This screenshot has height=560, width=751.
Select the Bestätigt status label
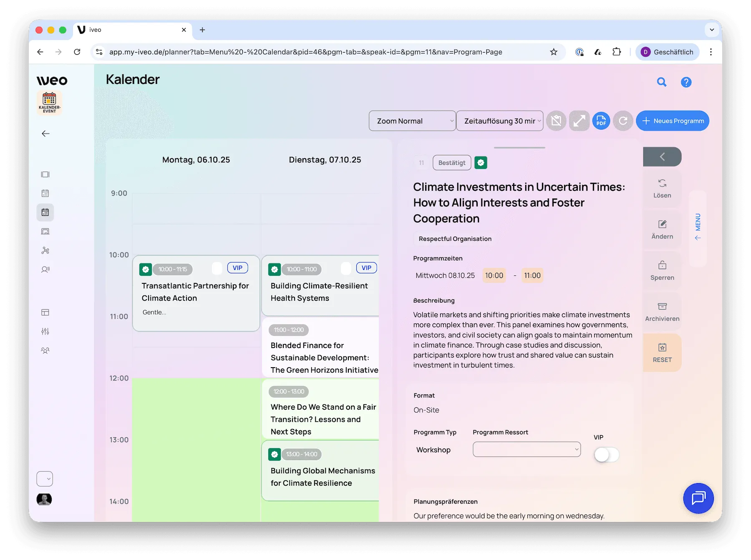tap(452, 163)
